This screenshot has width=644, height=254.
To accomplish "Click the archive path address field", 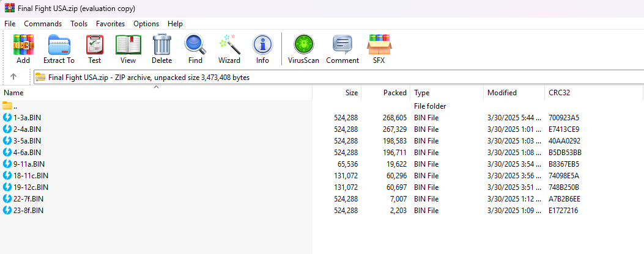I will pos(338,77).
